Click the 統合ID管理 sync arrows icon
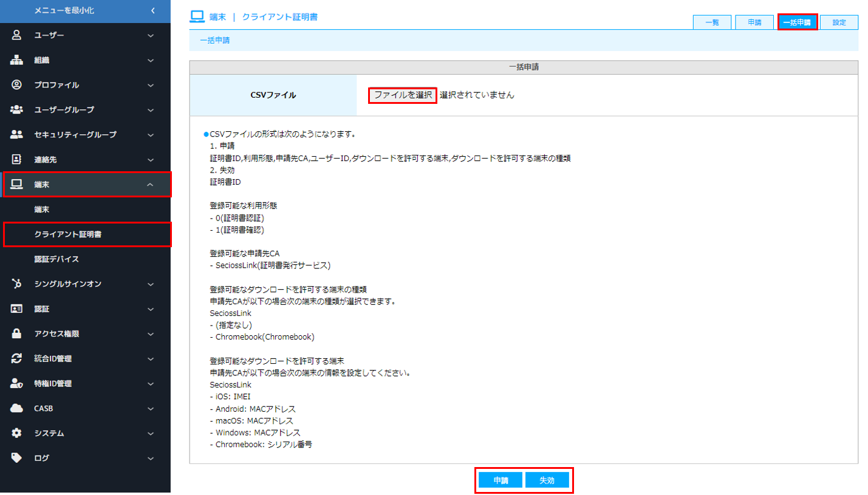Screen dimensions: 868x495 coord(17,358)
